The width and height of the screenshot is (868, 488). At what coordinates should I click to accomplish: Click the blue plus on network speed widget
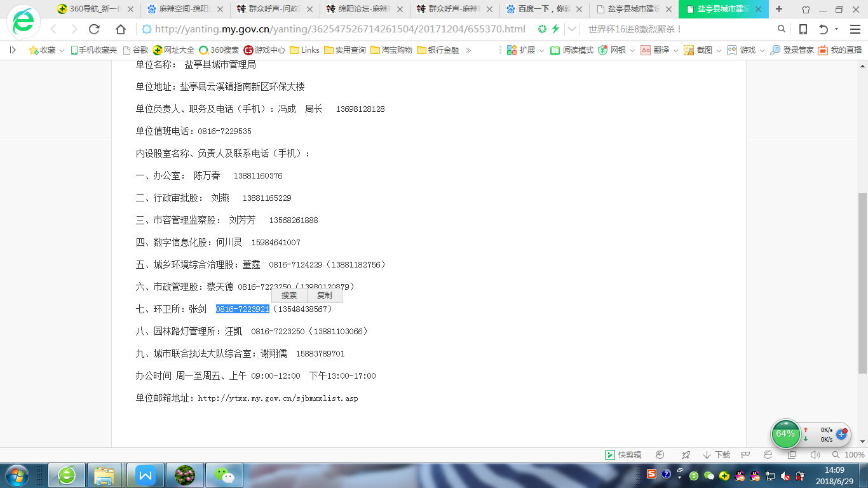click(841, 435)
